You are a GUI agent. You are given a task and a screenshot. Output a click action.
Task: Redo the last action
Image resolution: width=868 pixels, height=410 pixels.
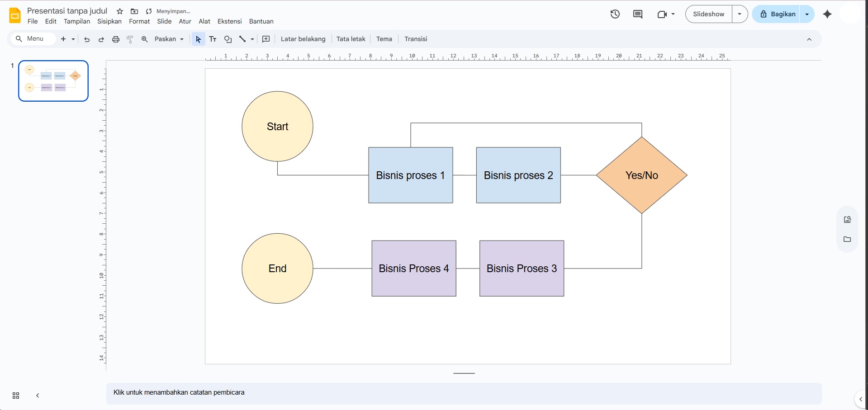click(x=101, y=39)
